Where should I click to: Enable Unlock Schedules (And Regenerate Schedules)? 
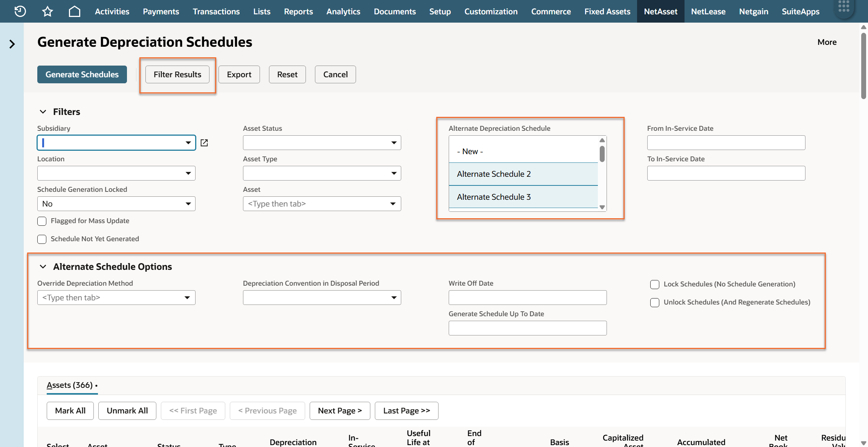[x=655, y=302]
